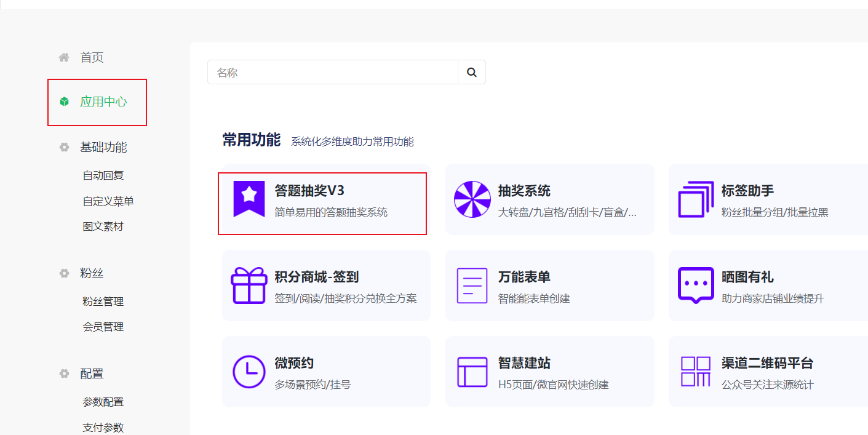The height and width of the screenshot is (435, 868).
Task: Open the 抽奖系统 app title
Action: pos(524,191)
